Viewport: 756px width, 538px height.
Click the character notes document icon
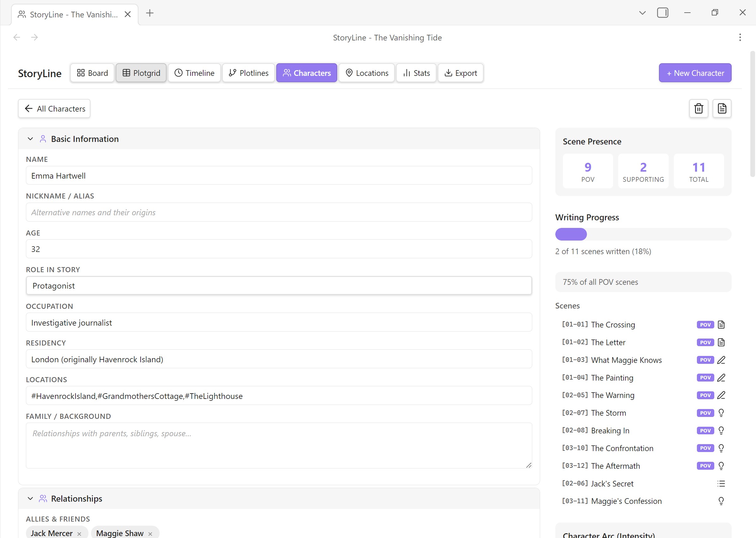pos(722,108)
